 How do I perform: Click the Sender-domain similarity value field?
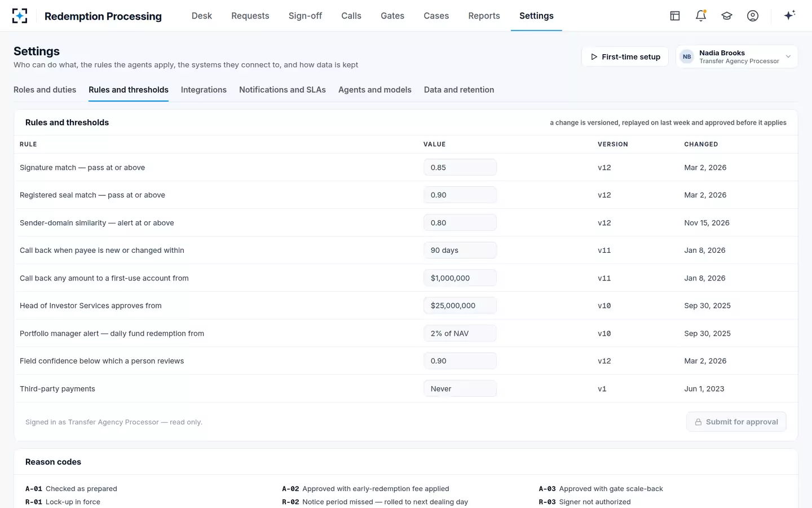click(x=460, y=222)
